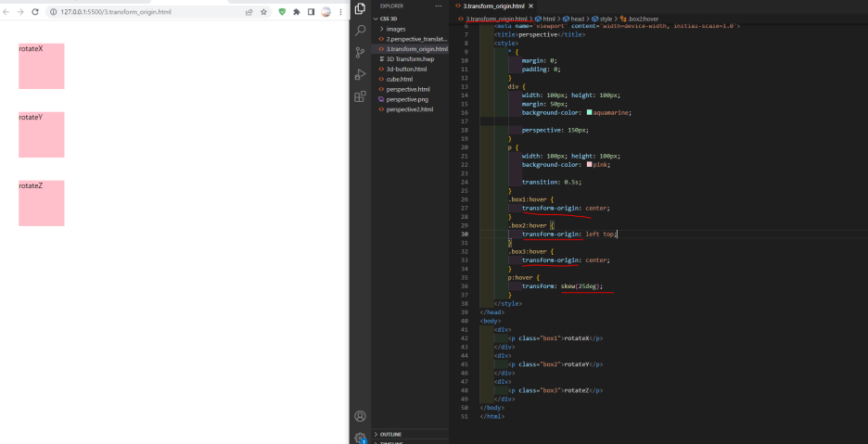Click the .box2:hover breadcrumb item
The height and width of the screenshot is (444, 868).
[x=639, y=19]
